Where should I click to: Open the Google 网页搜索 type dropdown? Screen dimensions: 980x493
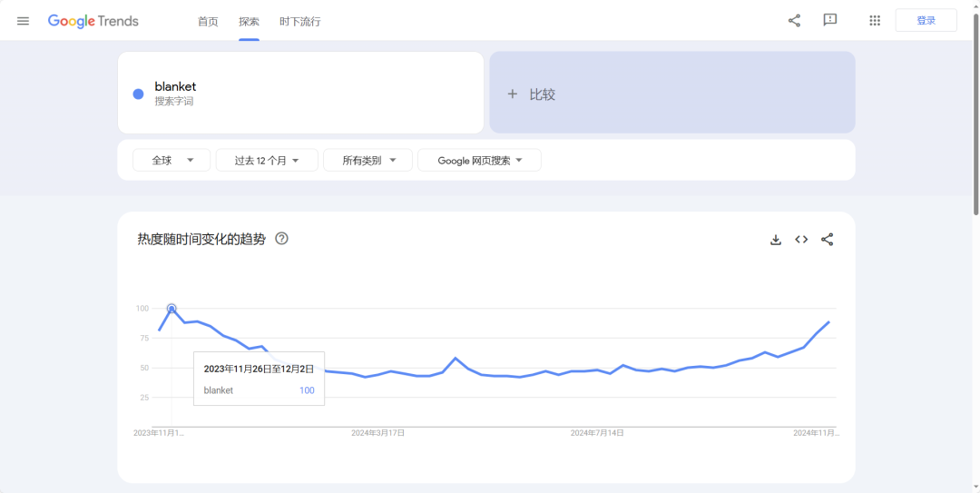pos(479,161)
